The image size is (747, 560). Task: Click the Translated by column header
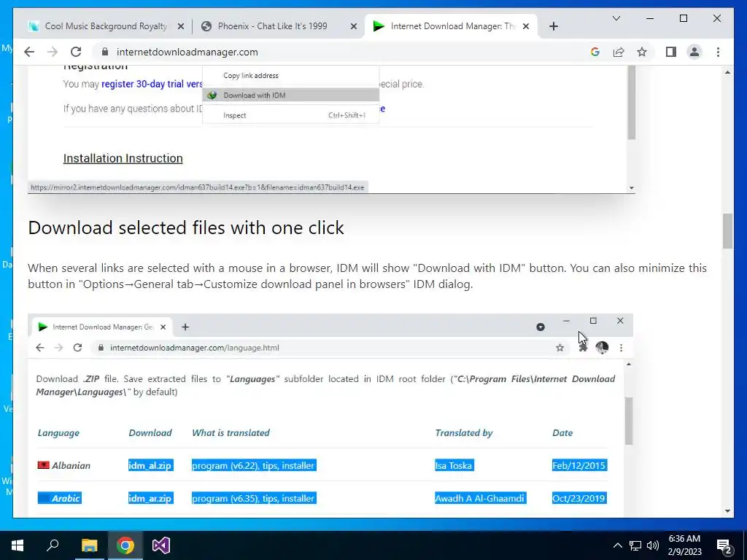[x=463, y=433]
